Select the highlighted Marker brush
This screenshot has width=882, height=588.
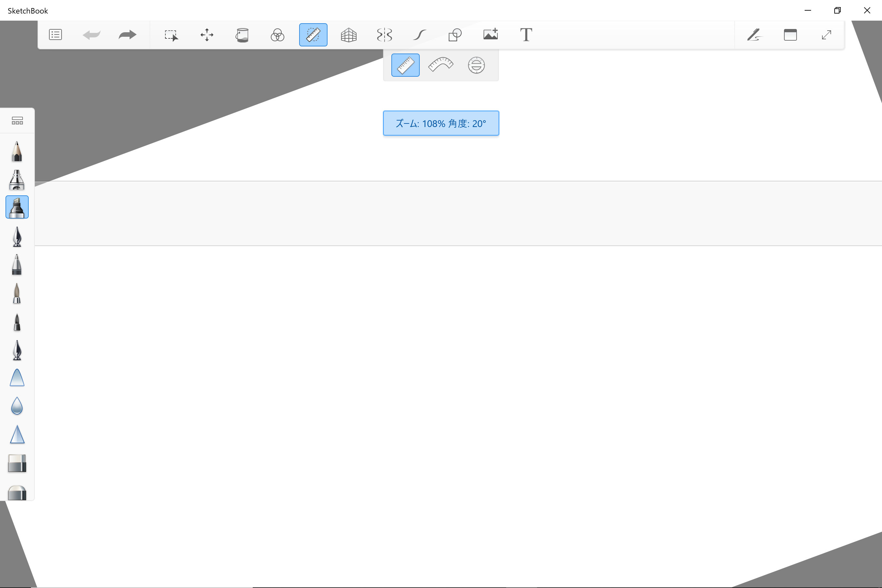pyautogui.click(x=17, y=207)
